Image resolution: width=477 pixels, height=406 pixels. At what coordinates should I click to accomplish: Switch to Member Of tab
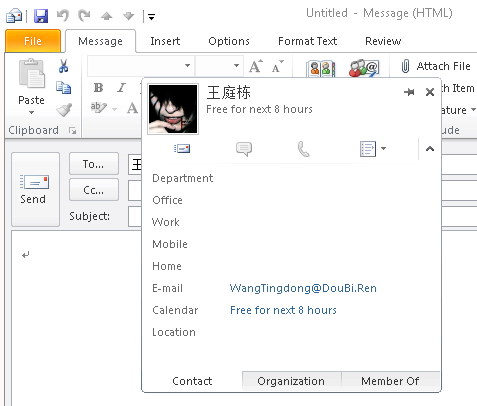tap(390, 381)
